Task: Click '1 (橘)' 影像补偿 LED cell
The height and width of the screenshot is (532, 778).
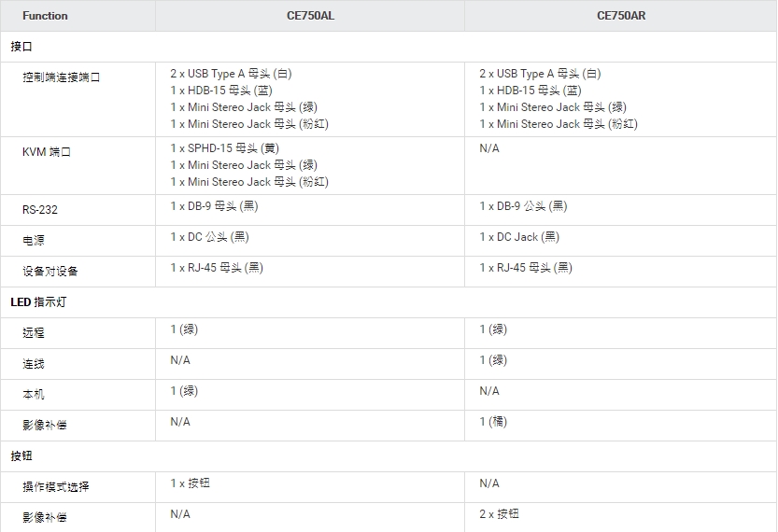Action: (493, 422)
